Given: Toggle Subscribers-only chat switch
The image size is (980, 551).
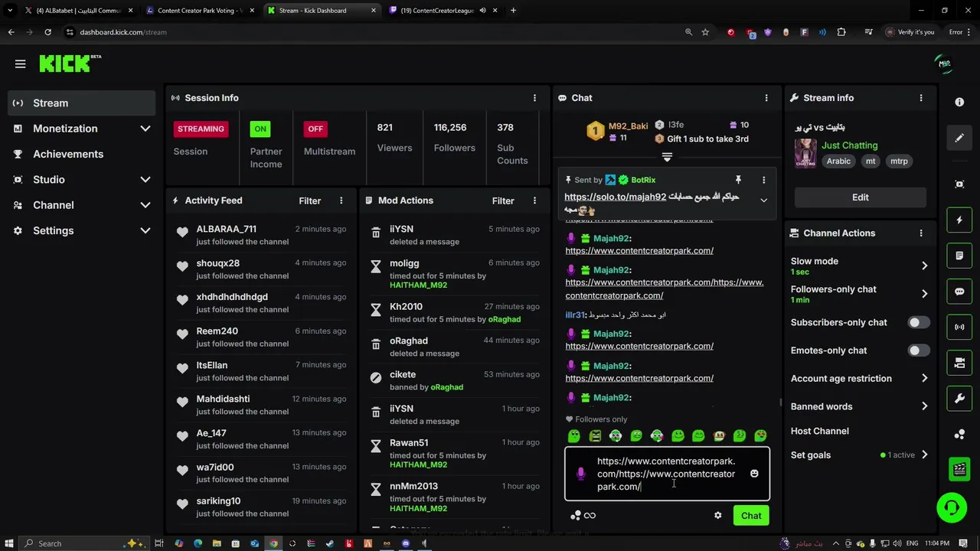Looking at the screenshot, I should click(x=919, y=322).
